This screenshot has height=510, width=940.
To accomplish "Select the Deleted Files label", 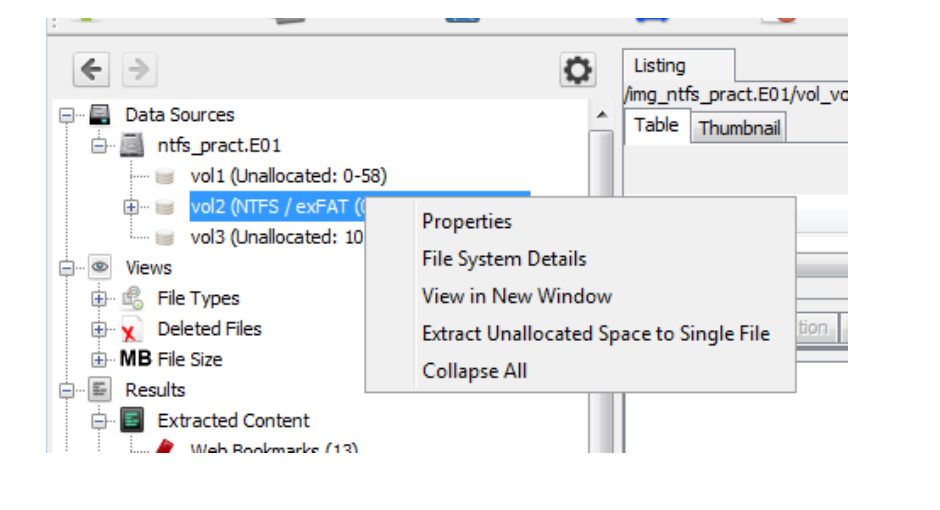I will pos(209,328).
